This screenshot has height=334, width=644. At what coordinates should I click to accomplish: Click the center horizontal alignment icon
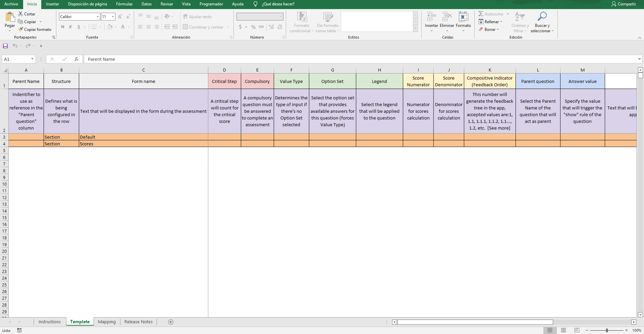pyautogui.click(x=149, y=27)
